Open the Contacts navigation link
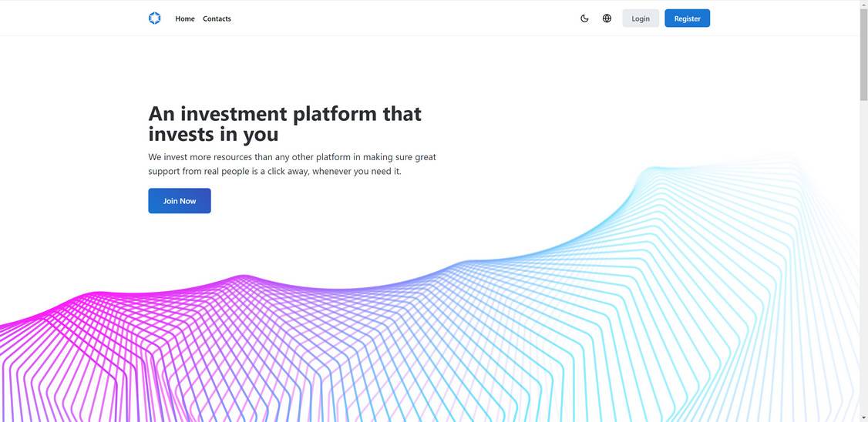This screenshot has height=422, width=868. [217, 18]
